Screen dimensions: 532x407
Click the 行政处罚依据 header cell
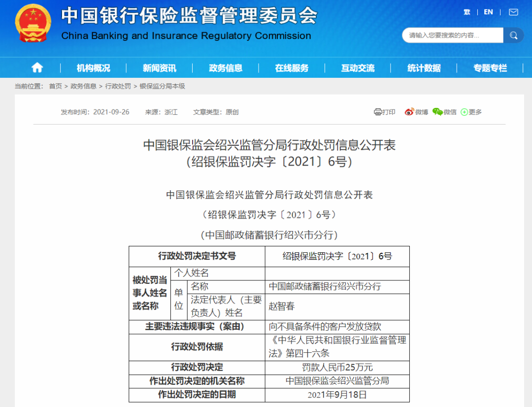(197, 347)
